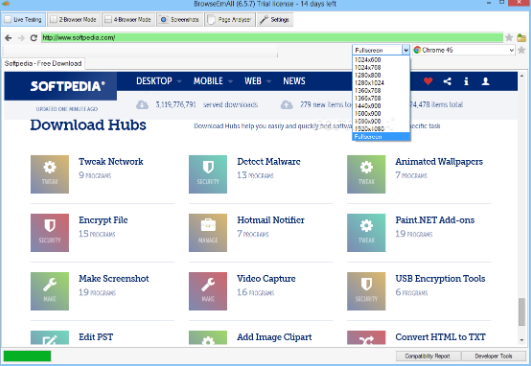Image resolution: width=531 pixels, height=366 pixels.
Task: Click the page's vertical scrollbar thumb
Action: click(522, 312)
